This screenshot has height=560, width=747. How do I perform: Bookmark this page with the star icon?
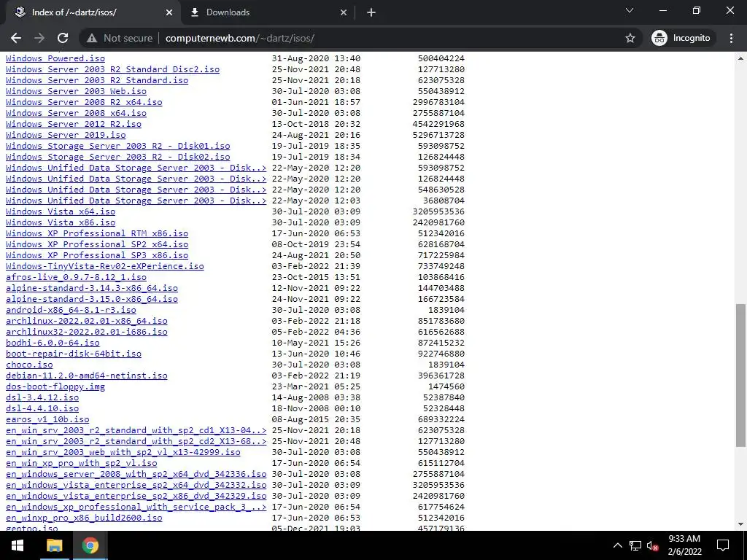[630, 38]
